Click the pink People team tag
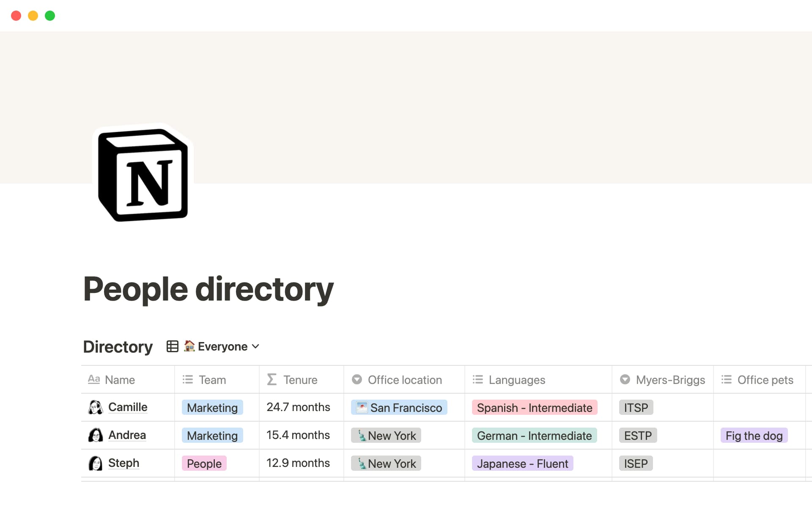Viewport: 812px width, 508px height. click(x=204, y=464)
